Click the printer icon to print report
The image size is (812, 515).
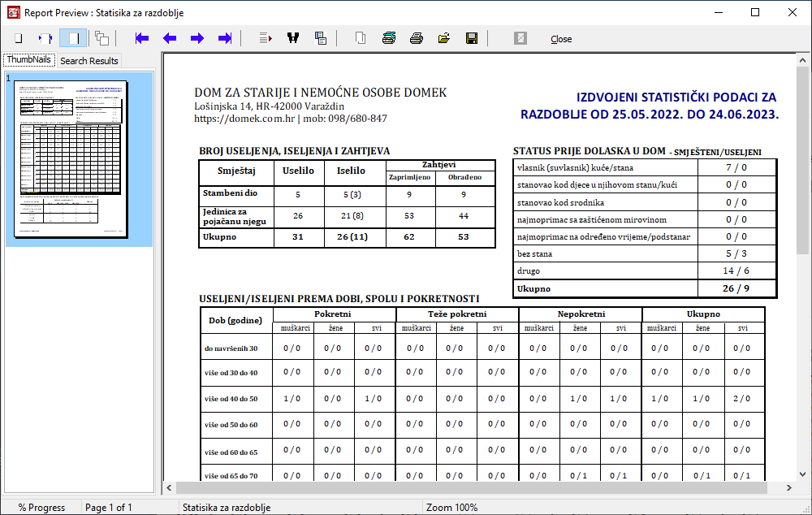click(x=417, y=38)
